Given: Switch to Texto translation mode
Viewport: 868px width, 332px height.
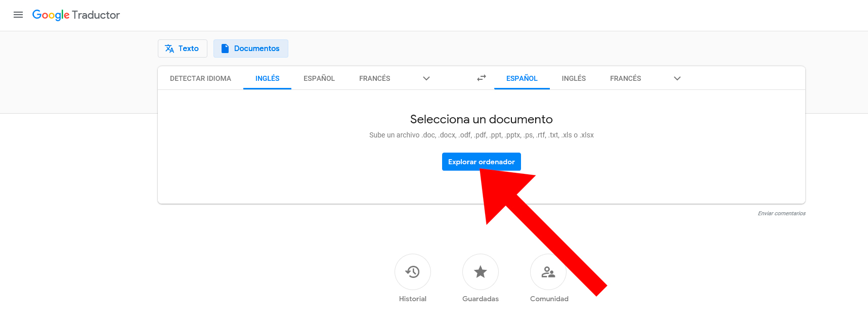Looking at the screenshot, I should tap(182, 49).
